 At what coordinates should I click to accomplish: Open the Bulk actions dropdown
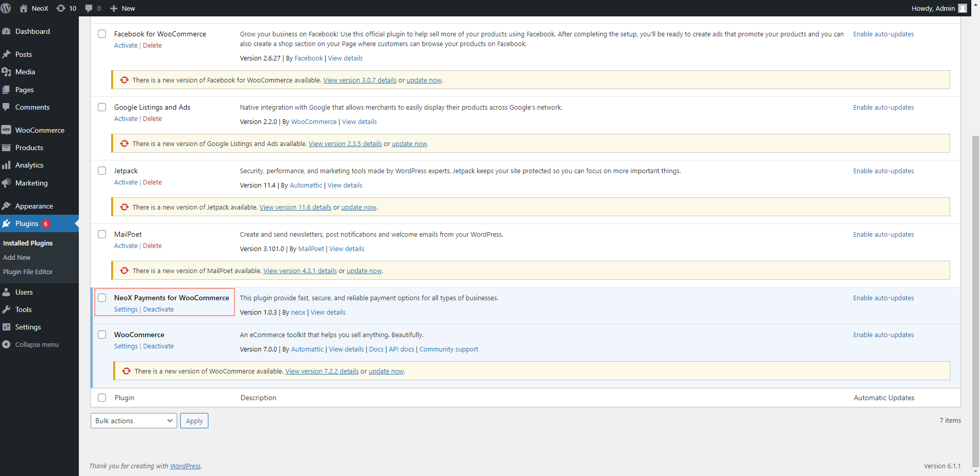134,421
